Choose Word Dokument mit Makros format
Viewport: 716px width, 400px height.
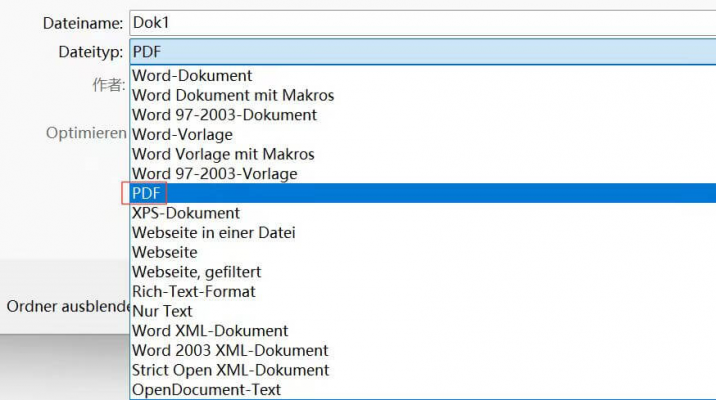[233, 95]
